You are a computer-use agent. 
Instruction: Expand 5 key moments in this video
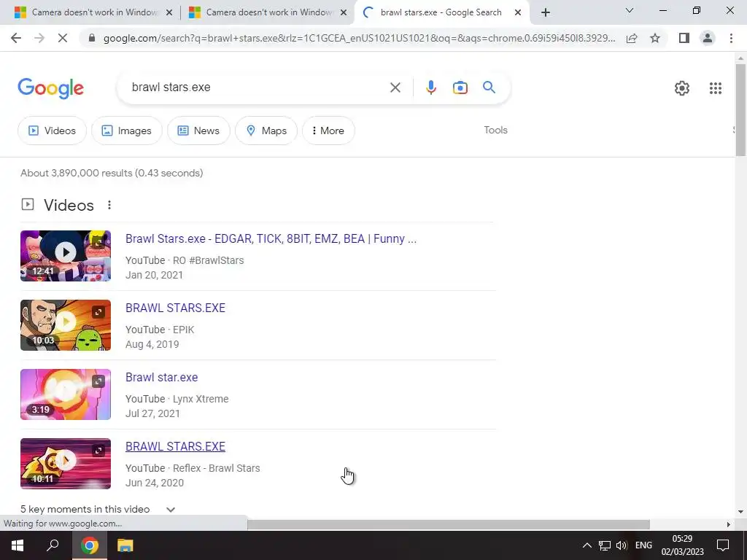coord(98,509)
